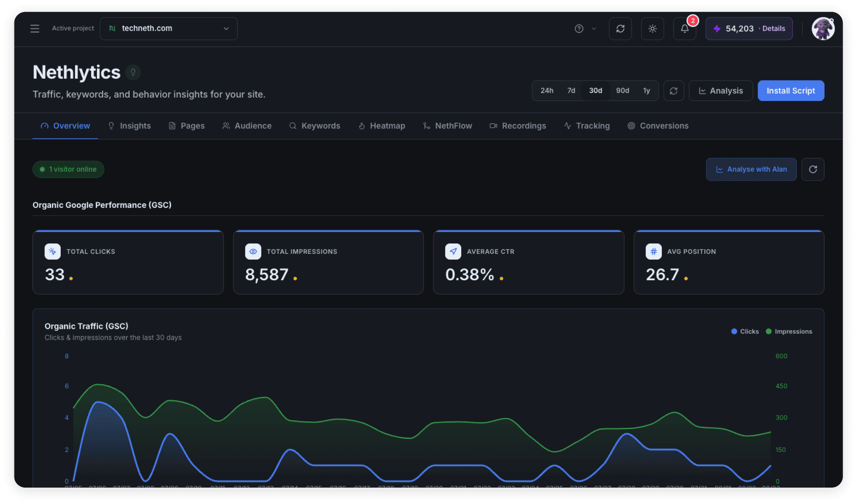857x504 pixels.
Task: Switch to the Audience tab
Action: point(247,126)
